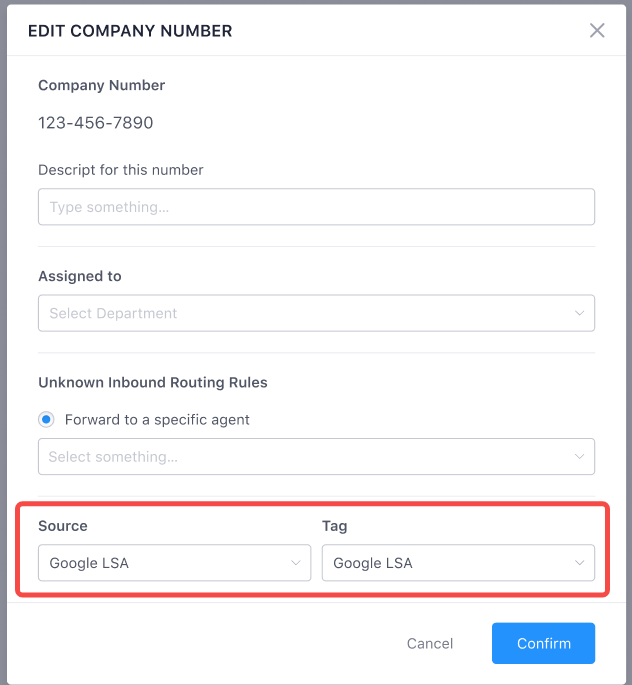The height and width of the screenshot is (685, 632).
Task: Click the chevron arrow in Select Department
Action: point(579,313)
